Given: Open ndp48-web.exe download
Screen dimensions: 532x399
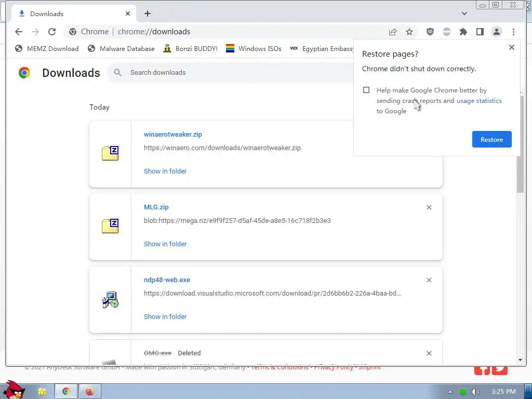Looking at the screenshot, I should [x=167, y=280].
